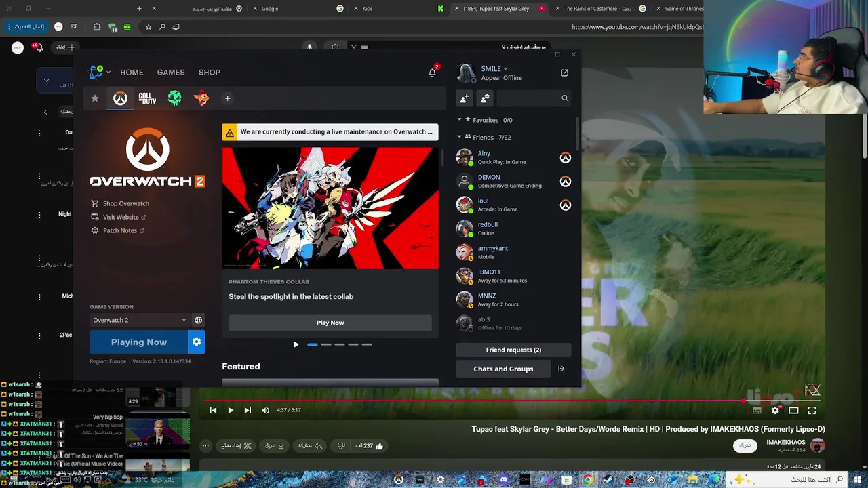
Task: Open Discord from the taskbar
Action: 503,480
